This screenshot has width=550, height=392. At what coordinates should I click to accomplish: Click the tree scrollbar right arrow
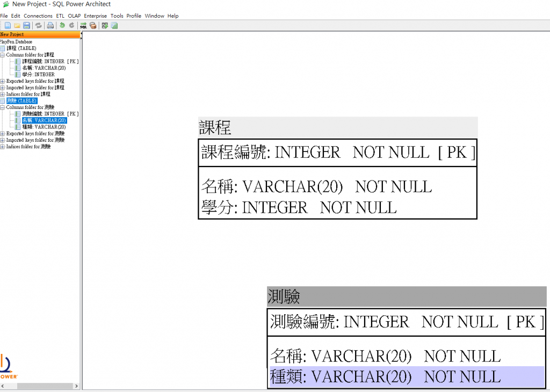pos(76,386)
